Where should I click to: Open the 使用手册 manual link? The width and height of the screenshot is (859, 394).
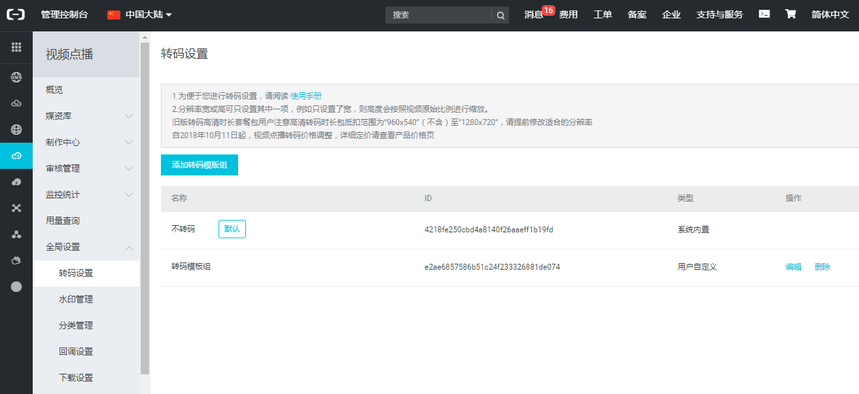[306, 96]
